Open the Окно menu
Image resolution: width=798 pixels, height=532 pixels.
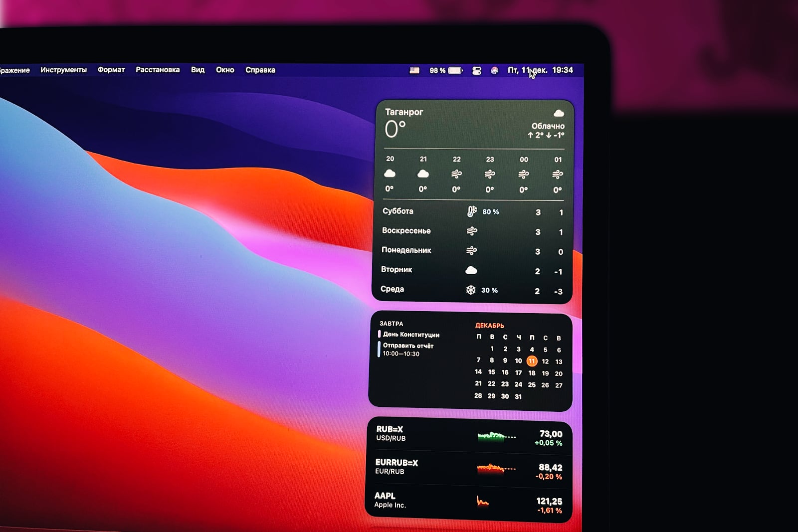(225, 70)
